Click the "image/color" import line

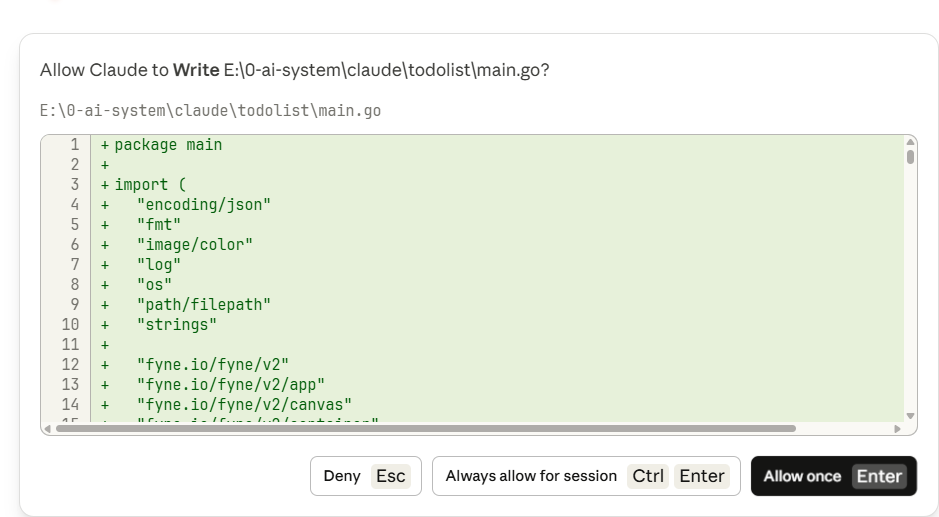pos(195,245)
